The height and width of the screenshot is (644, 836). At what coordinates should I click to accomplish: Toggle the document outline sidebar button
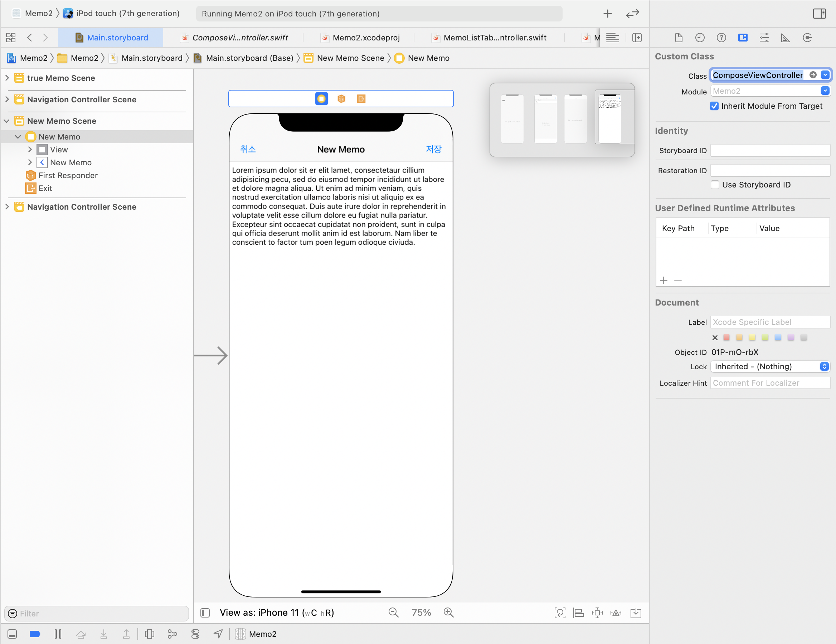[x=205, y=613]
